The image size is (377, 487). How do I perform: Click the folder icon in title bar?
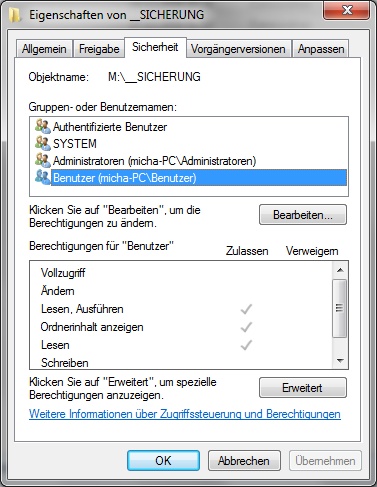click(x=15, y=15)
